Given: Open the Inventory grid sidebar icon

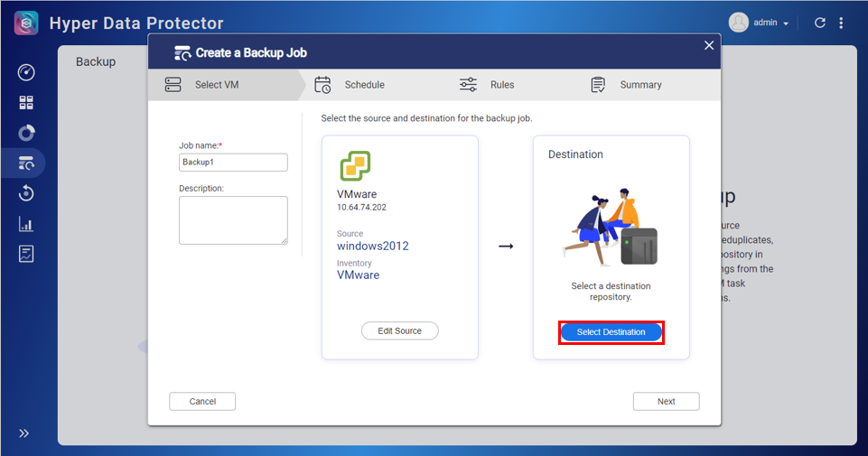Looking at the screenshot, I should click(x=26, y=103).
